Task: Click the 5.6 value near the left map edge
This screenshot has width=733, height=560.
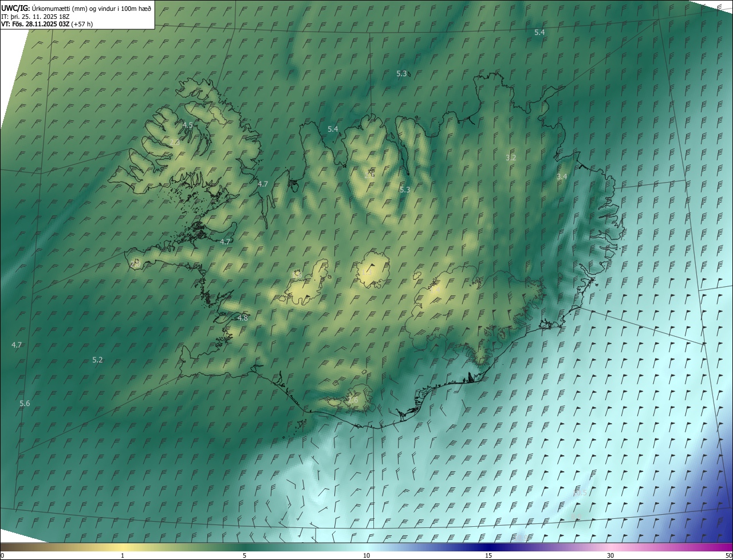Action: [25, 404]
